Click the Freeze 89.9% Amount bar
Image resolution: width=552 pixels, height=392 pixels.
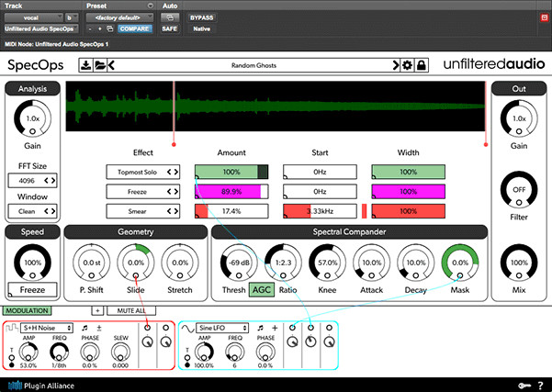231,192
